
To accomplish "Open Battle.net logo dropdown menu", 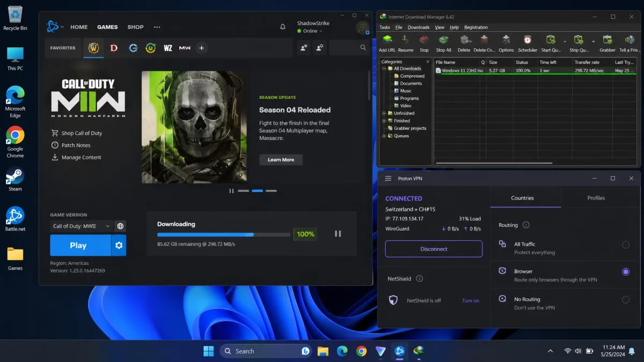I will 55,26.
